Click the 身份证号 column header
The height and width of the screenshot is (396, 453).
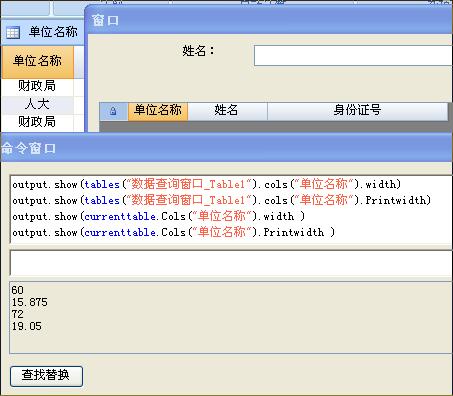[x=357, y=111]
